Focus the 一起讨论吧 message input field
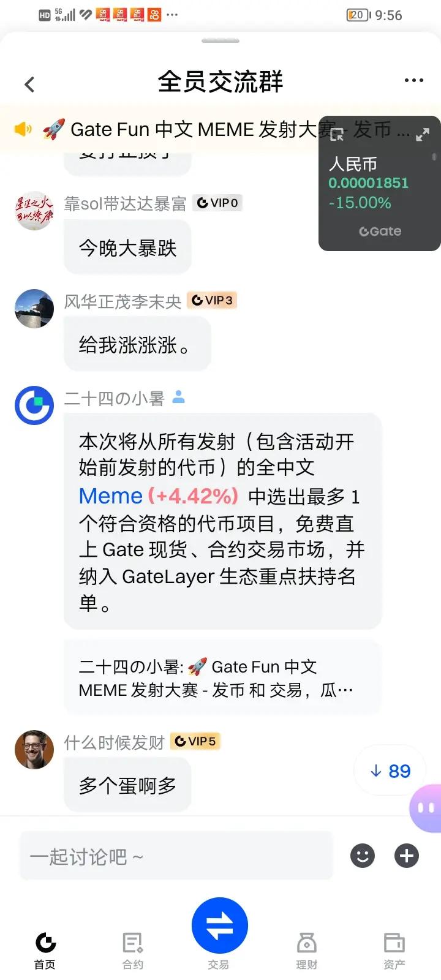Screen dimensions: 441x980 point(176,856)
